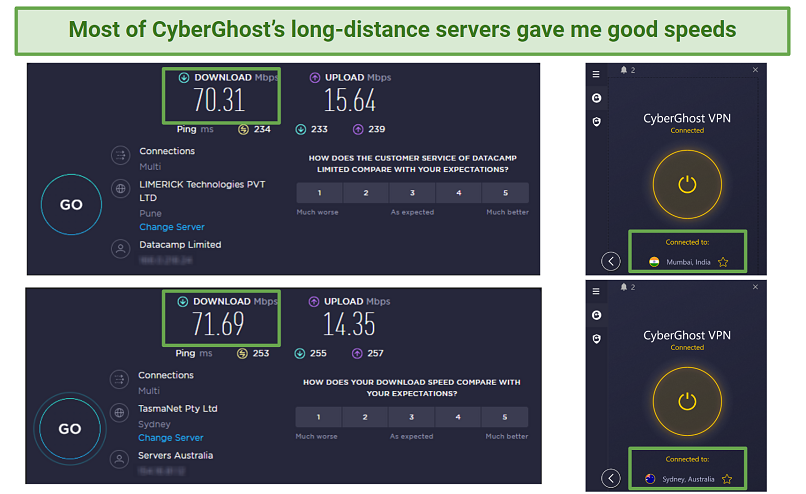Click download ping icon showing 255
Image resolution: width=806 pixels, height=494 pixels.
click(x=300, y=354)
